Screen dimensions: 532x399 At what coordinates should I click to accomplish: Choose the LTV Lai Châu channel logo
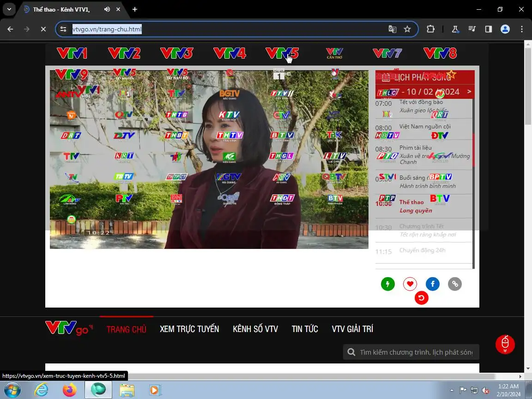pyautogui.click(x=334, y=157)
